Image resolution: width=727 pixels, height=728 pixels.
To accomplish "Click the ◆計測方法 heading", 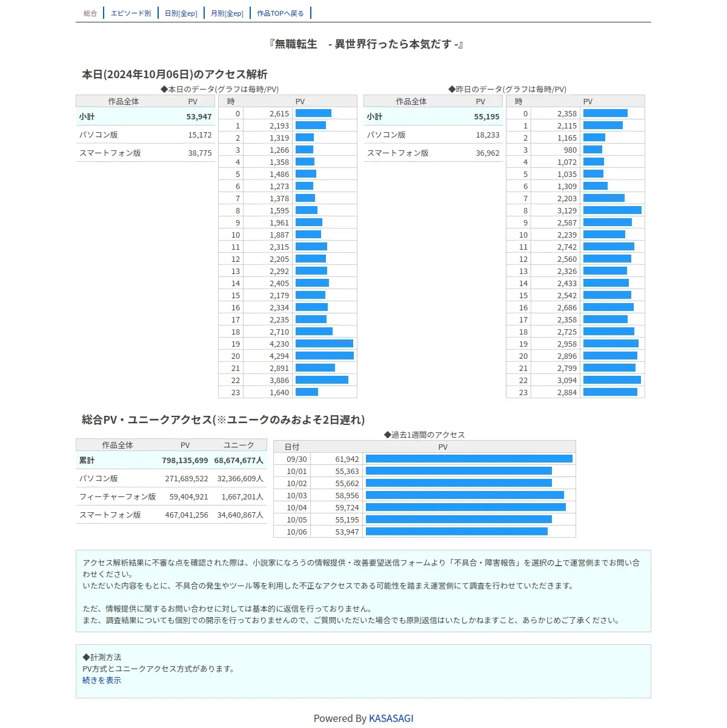I will [102, 658].
